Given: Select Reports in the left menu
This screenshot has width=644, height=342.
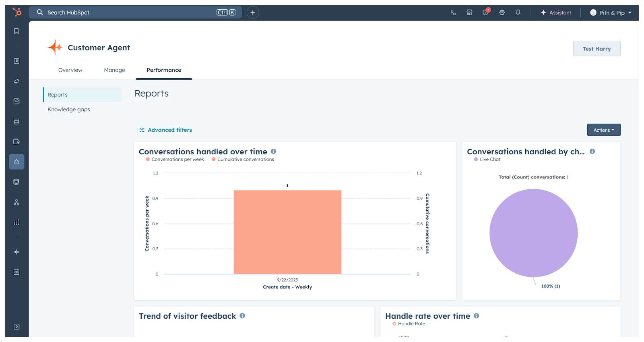Looking at the screenshot, I should [82, 95].
